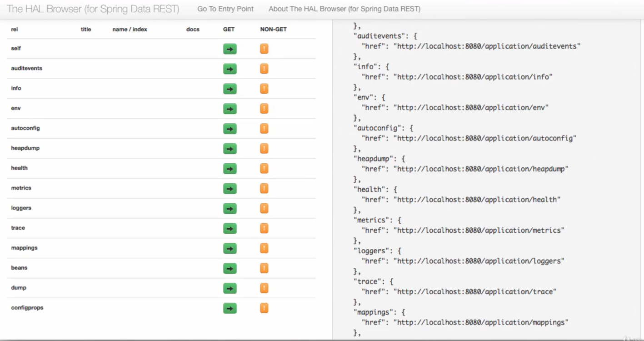The height and width of the screenshot is (341, 644).
Task: Click the application/heapdump URL text
Action: tap(481, 169)
